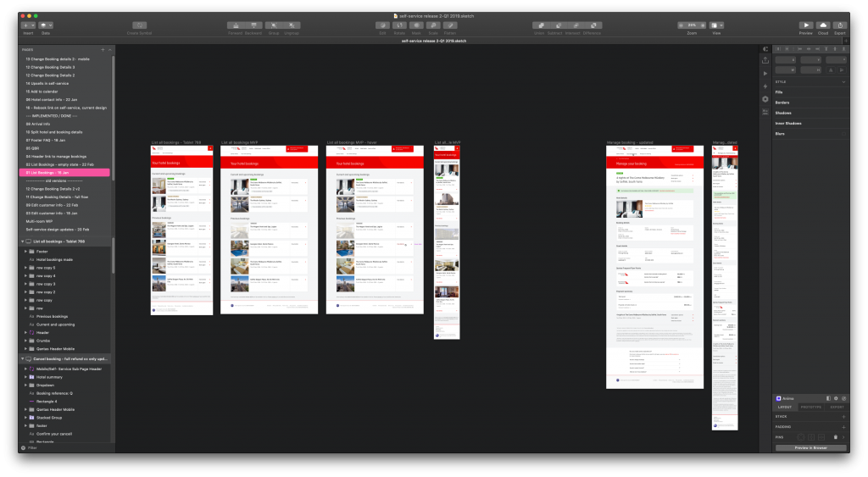Zoom out with the minus zoom button
The width and height of the screenshot is (868, 477).
681,25
